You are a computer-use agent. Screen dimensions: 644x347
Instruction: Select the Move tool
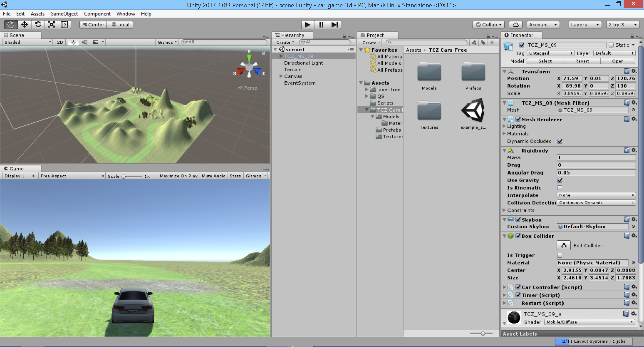point(24,25)
